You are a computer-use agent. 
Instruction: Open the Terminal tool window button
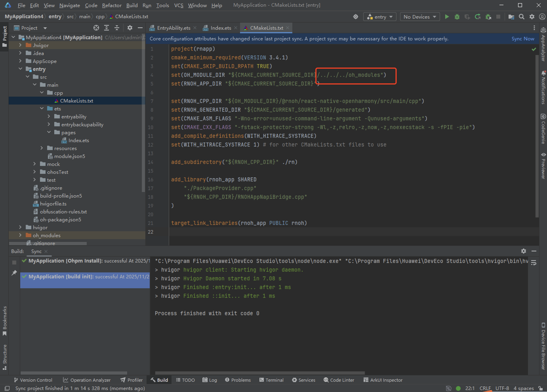pyautogui.click(x=271, y=380)
